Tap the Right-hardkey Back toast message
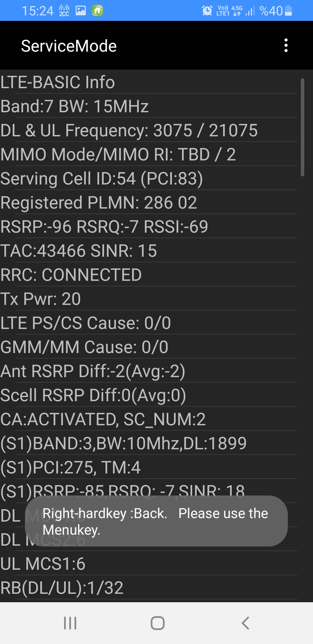Viewport: 313px width, 644px height. (x=156, y=521)
